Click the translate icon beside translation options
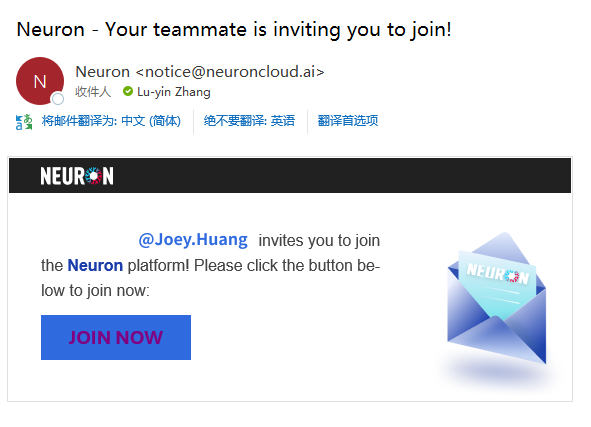The width and height of the screenshot is (591, 427). coord(24,122)
